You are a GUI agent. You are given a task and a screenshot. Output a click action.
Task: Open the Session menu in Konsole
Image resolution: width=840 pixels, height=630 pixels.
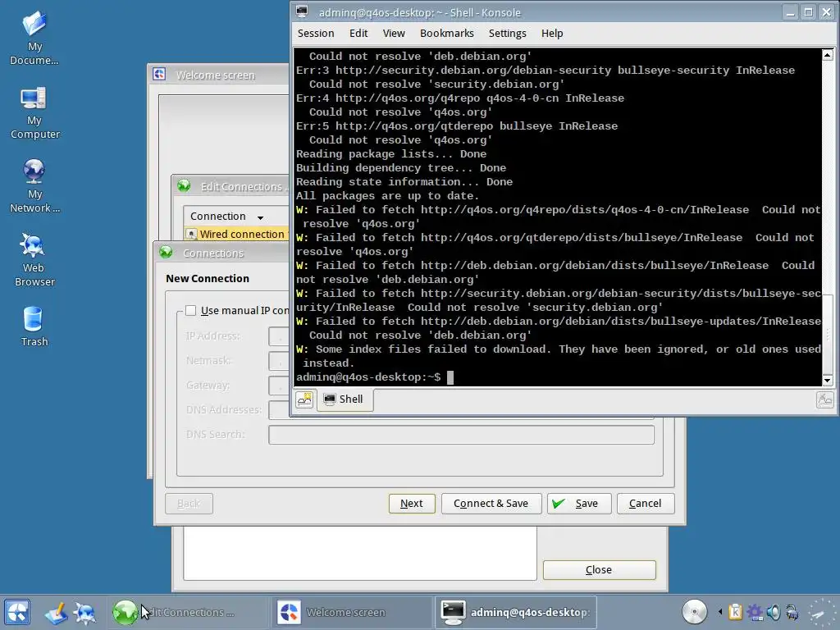(316, 33)
